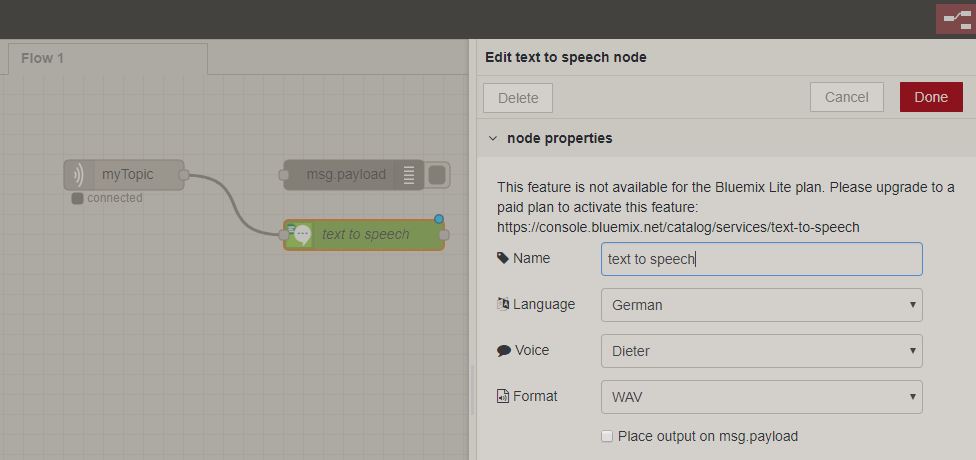
Task: Enable Place output on msg.payload checkbox
Action: pyautogui.click(x=607, y=436)
